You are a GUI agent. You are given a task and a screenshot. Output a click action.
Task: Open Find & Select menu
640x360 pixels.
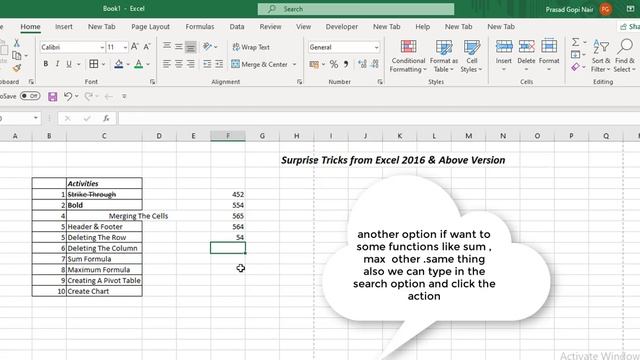(624, 56)
